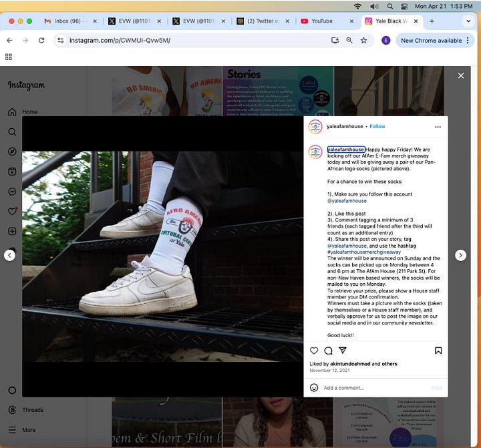Bookmark this page with the star icon
This screenshot has width=481, height=448.
click(x=363, y=40)
